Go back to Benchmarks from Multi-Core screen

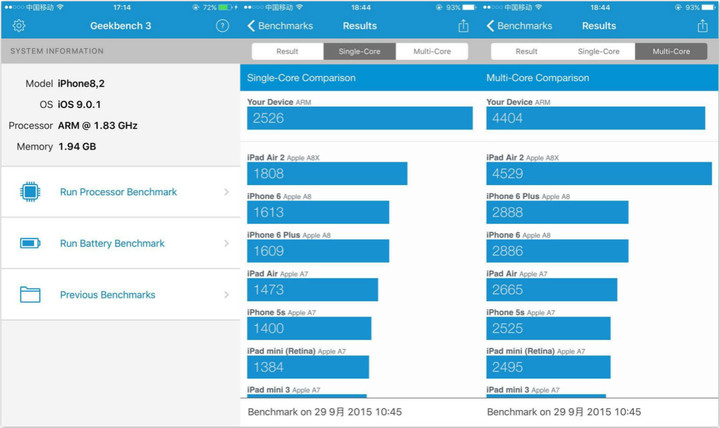(519, 25)
